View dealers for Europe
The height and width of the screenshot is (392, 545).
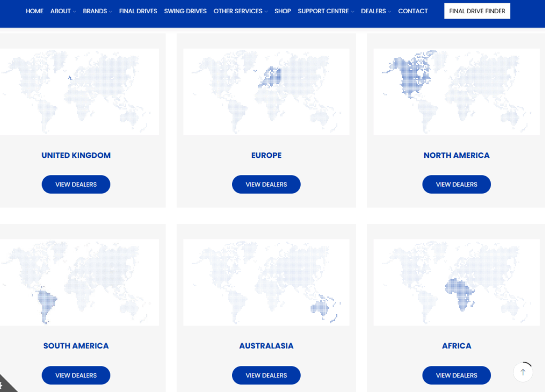pyautogui.click(x=266, y=184)
